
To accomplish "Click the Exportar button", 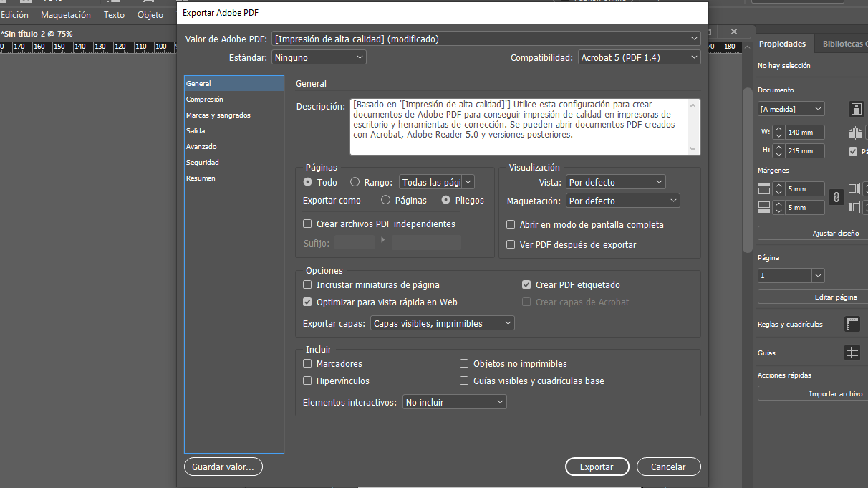I will 597,467.
